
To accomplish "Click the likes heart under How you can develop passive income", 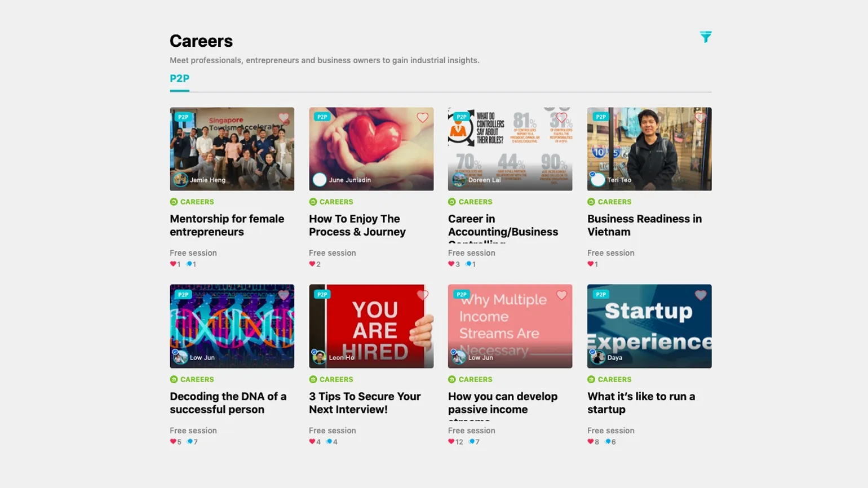I will point(451,442).
